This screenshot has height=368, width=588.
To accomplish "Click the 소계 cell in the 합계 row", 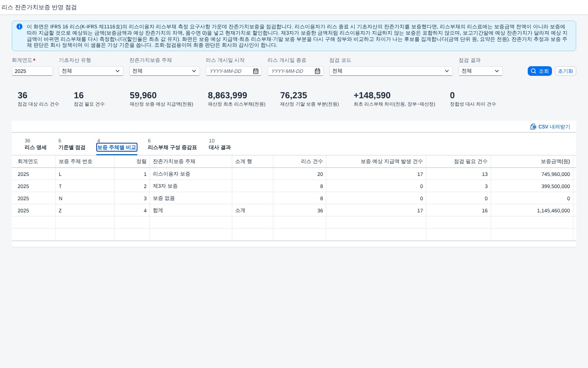I will click(x=253, y=210).
